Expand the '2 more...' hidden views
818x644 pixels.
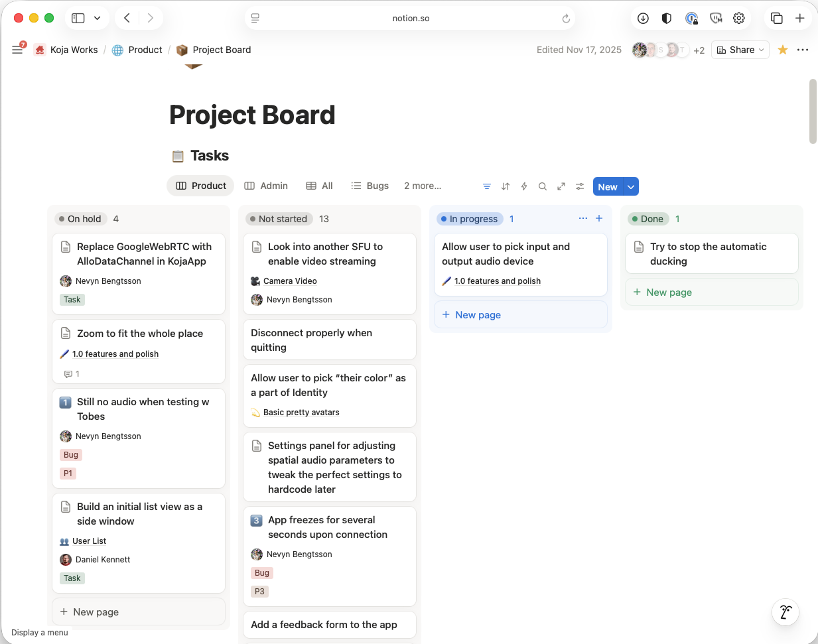pyautogui.click(x=422, y=186)
